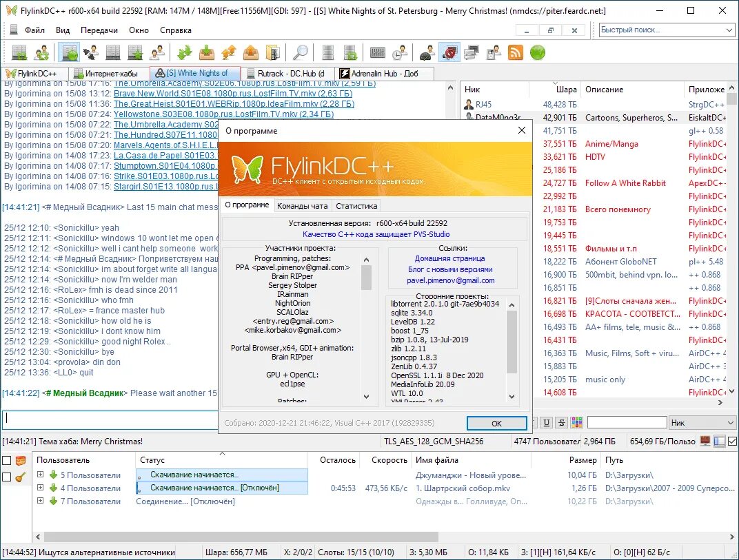
Task: Click the firewall brick status icon
Action: click(705, 442)
